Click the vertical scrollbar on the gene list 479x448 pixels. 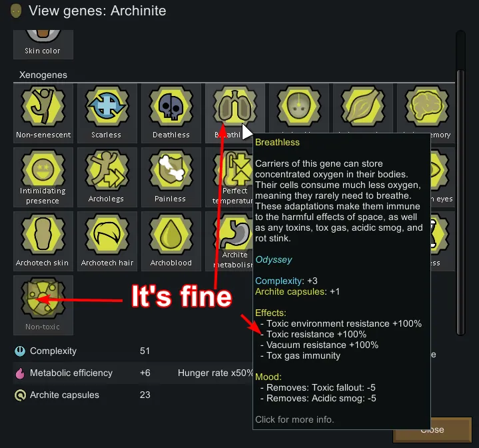point(460,202)
